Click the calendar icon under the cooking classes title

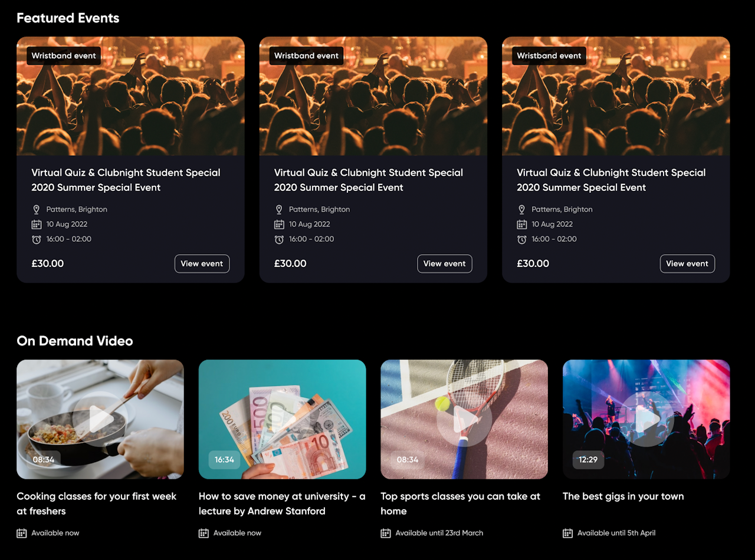pyautogui.click(x=22, y=533)
